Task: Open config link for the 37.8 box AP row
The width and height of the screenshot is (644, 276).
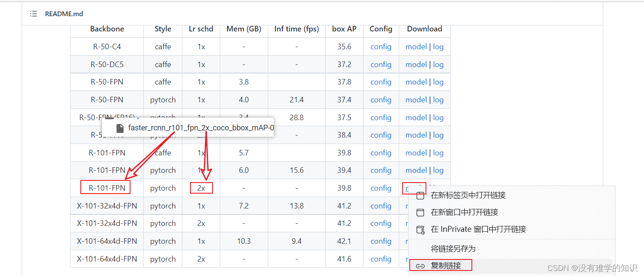Action: coord(381,82)
